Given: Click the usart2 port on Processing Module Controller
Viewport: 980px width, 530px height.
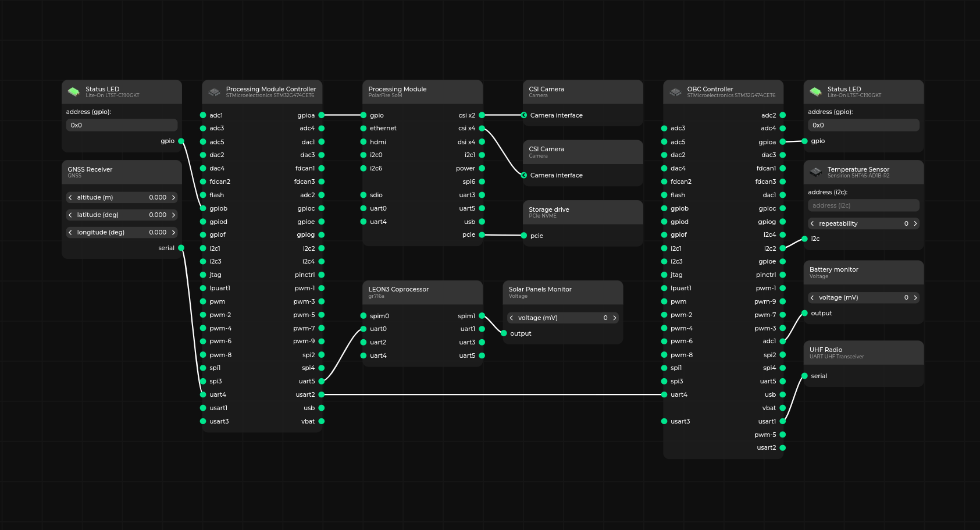Looking at the screenshot, I should pos(322,394).
